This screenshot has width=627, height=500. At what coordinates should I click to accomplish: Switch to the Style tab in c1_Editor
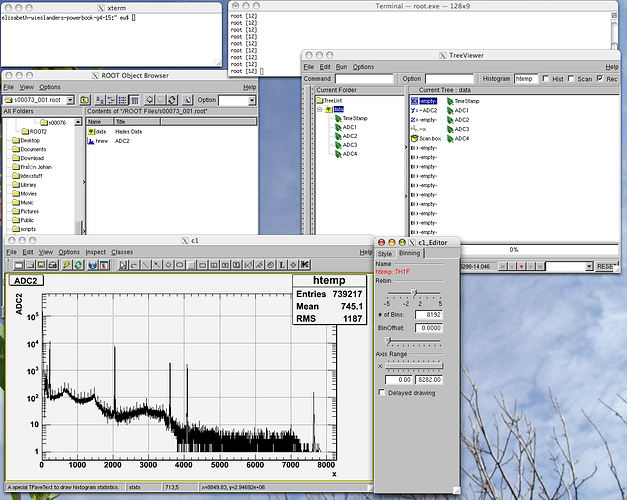click(x=385, y=253)
